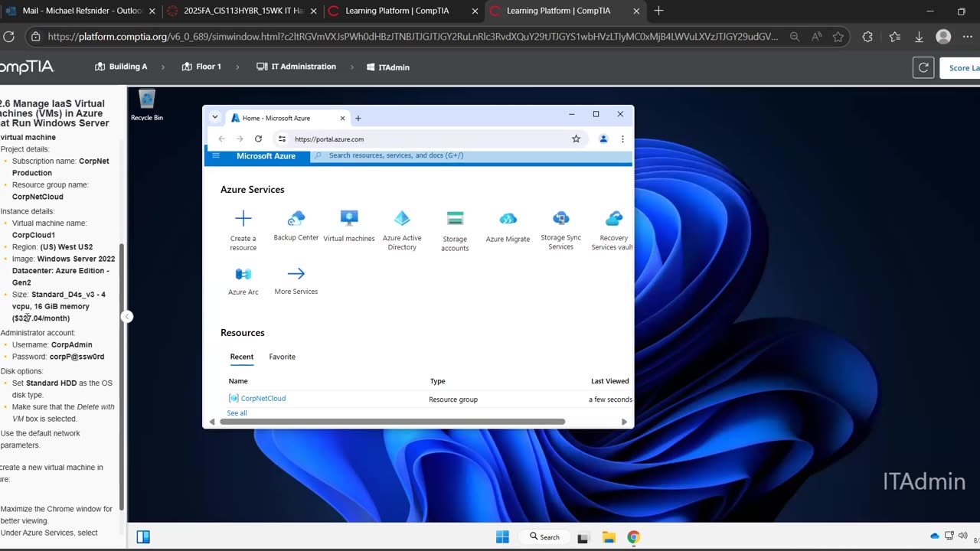Select the Home - Microsoft Azure tab
The image size is (980, 551).
pos(288,118)
